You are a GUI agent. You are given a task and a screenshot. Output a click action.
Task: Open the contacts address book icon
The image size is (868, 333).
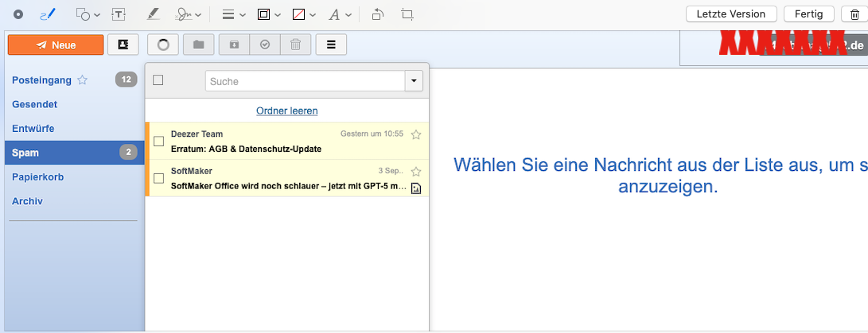123,45
